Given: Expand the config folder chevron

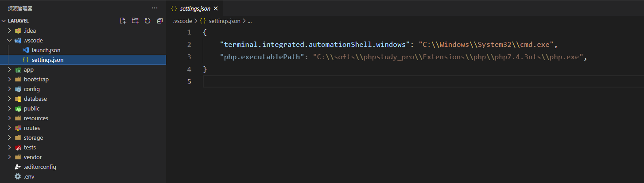Looking at the screenshot, I should [10, 89].
